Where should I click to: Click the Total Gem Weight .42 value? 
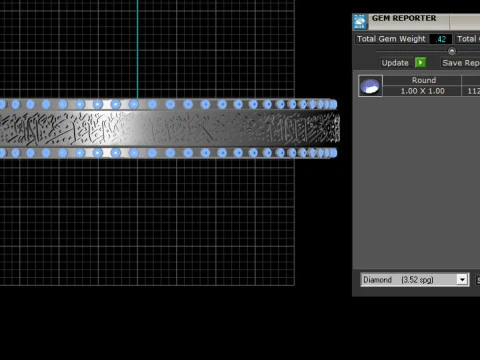(441, 39)
